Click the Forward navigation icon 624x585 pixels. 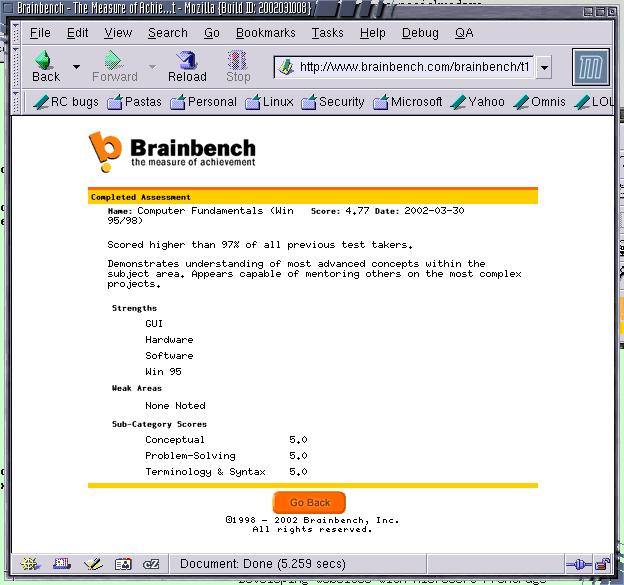[113, 60]
